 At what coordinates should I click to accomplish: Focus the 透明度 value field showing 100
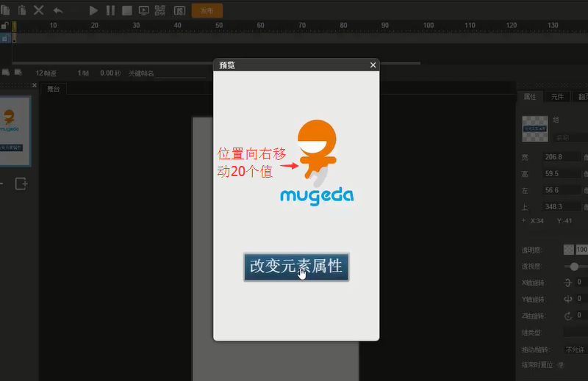click(581, 250)
